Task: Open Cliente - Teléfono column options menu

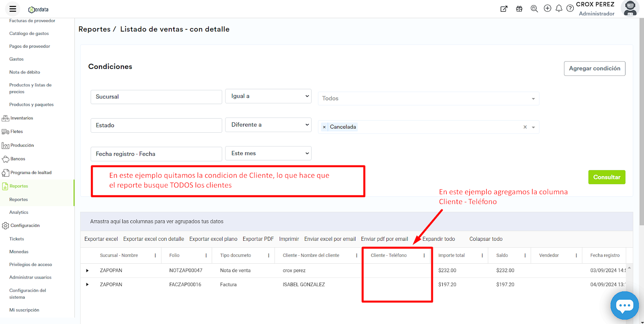Action: pyautogui.click(x=424, y=256)
